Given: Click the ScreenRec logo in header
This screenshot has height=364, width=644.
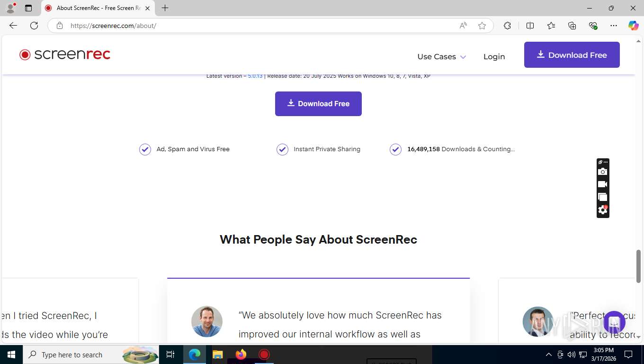Looking at the screenshot, I should coord(64,55).
